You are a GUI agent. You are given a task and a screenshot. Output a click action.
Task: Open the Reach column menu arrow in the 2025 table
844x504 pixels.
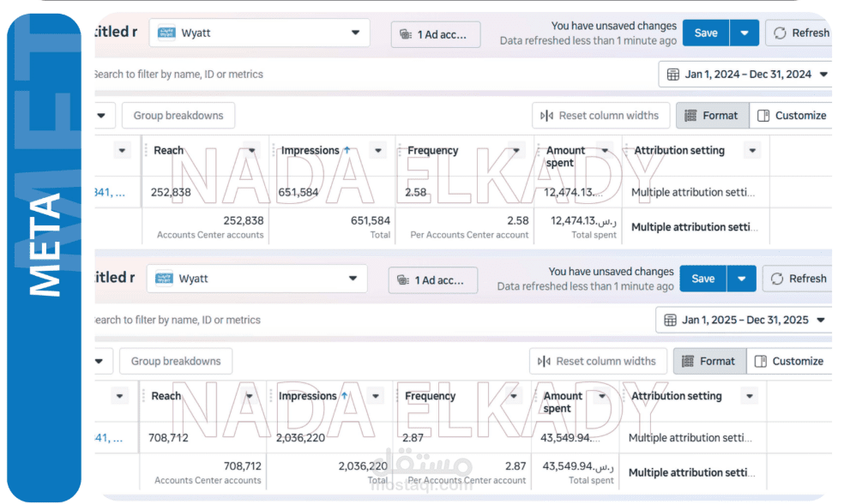(250, 396)
